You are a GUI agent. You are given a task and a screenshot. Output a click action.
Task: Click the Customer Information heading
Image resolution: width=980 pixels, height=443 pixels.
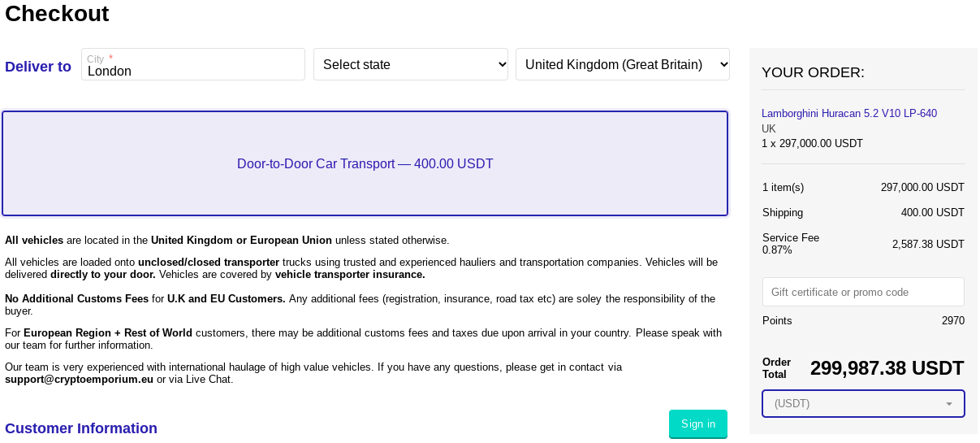click(81, 428)
